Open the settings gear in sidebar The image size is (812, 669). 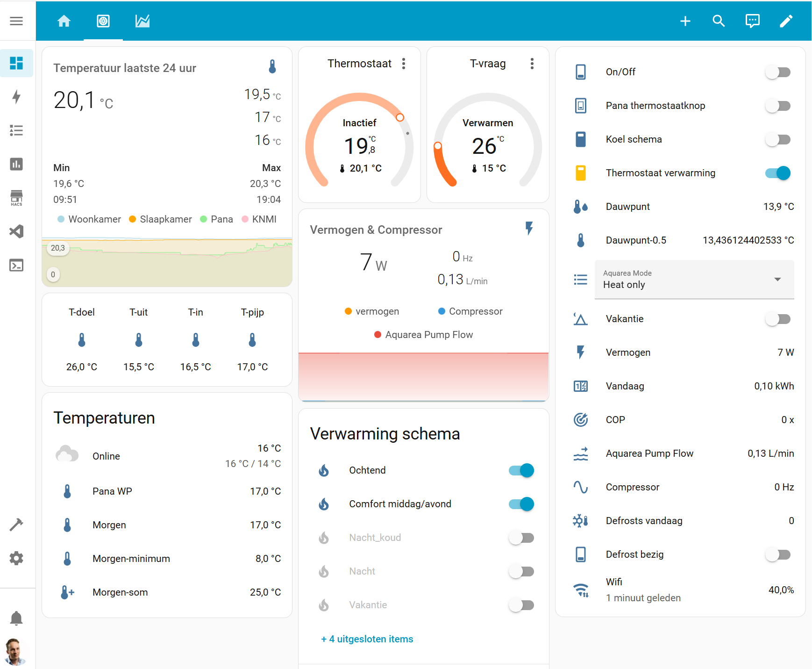(16, 558)
